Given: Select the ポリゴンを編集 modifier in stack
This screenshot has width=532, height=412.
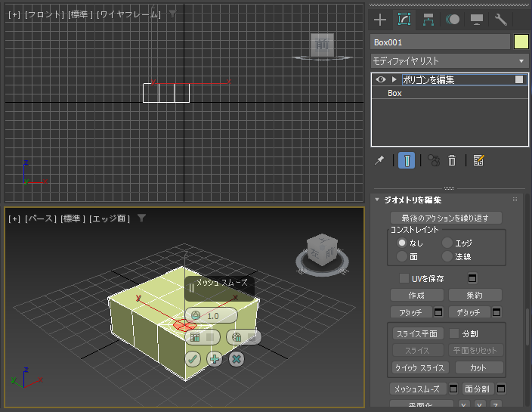Looking at the screenshot, I should tap(428, 79).
